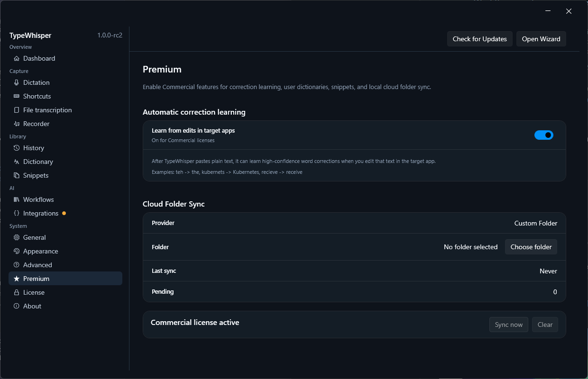Click the 'On for Commercial licenses' text
Screen dimensions: 588x379
pyautogui.click(x=183, y=140)
